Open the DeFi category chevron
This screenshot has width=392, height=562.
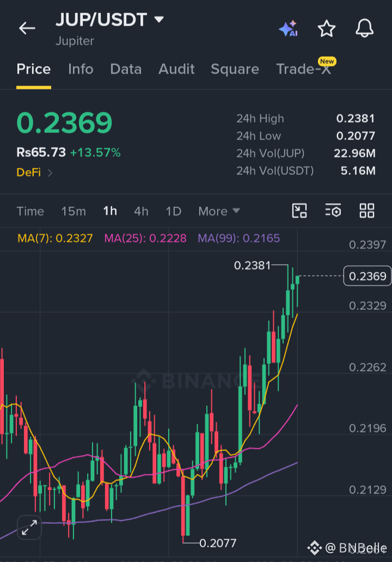tap(50, 173)
